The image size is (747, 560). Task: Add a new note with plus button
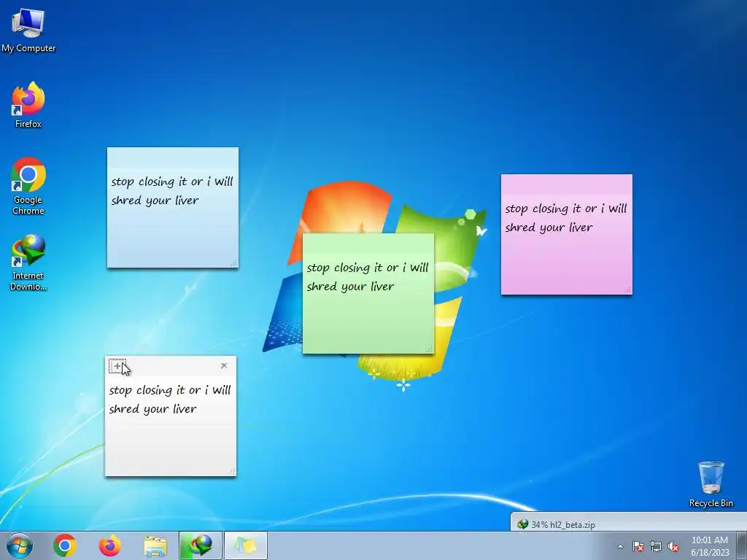click(117, 366)
